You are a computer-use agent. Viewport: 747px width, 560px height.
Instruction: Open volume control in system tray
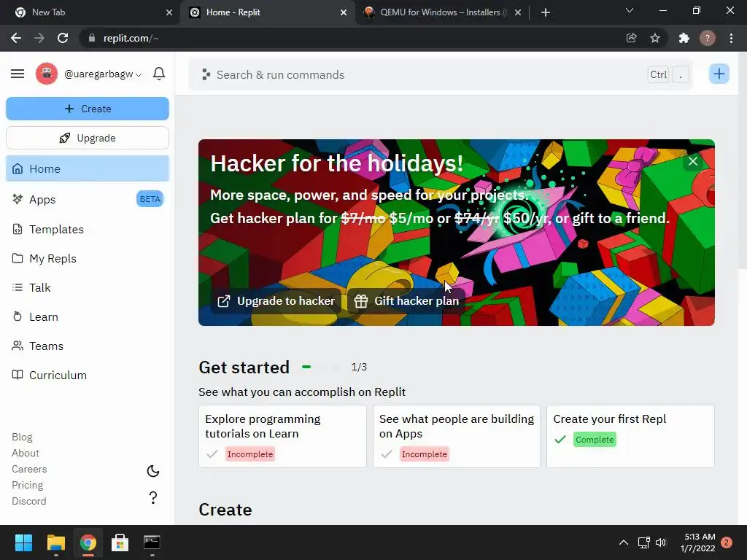coord(661,542)
